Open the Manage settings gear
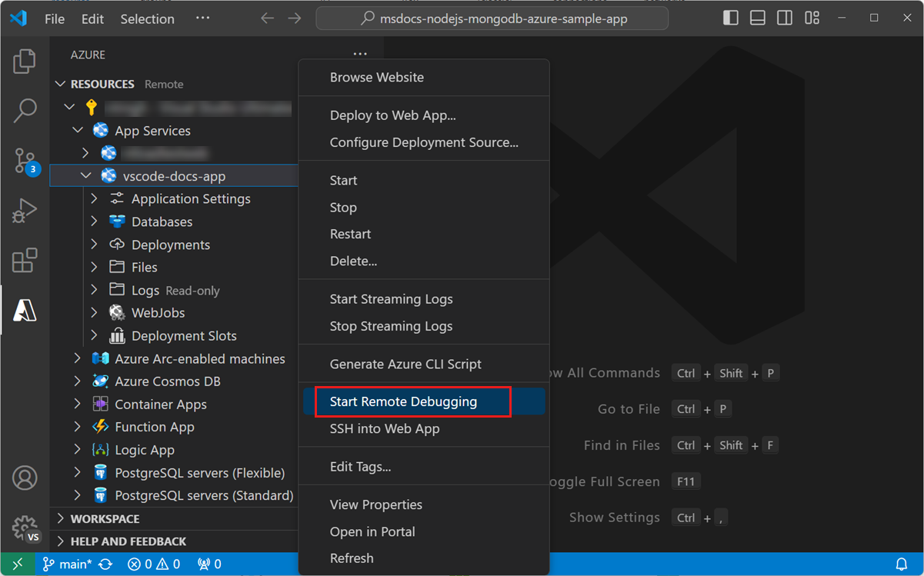Viewport: 924px width, 576px height. (x=25, y=528)
